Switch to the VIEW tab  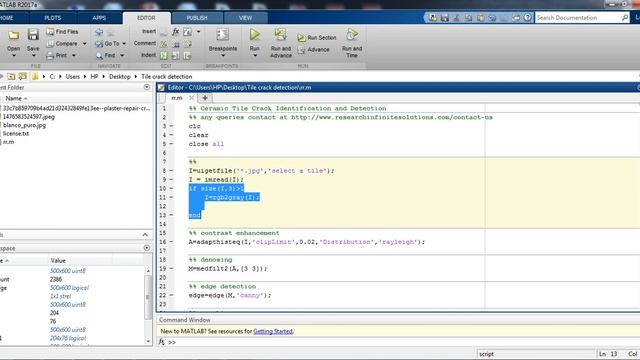coord(246,18)
